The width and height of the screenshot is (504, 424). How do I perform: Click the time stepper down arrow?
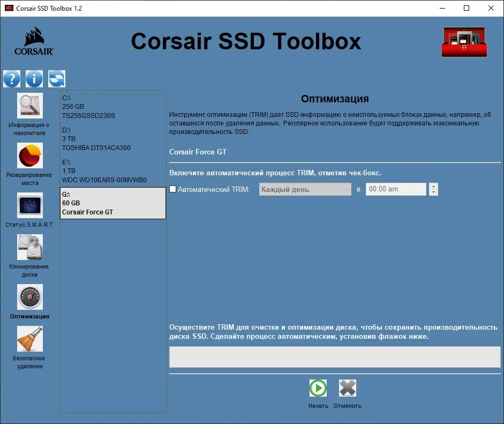[x=433, y=192]
